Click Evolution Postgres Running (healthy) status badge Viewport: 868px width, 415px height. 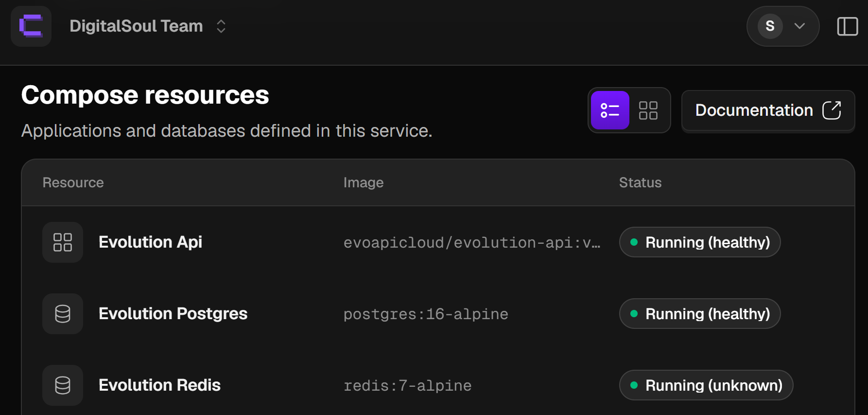(700, 314)
